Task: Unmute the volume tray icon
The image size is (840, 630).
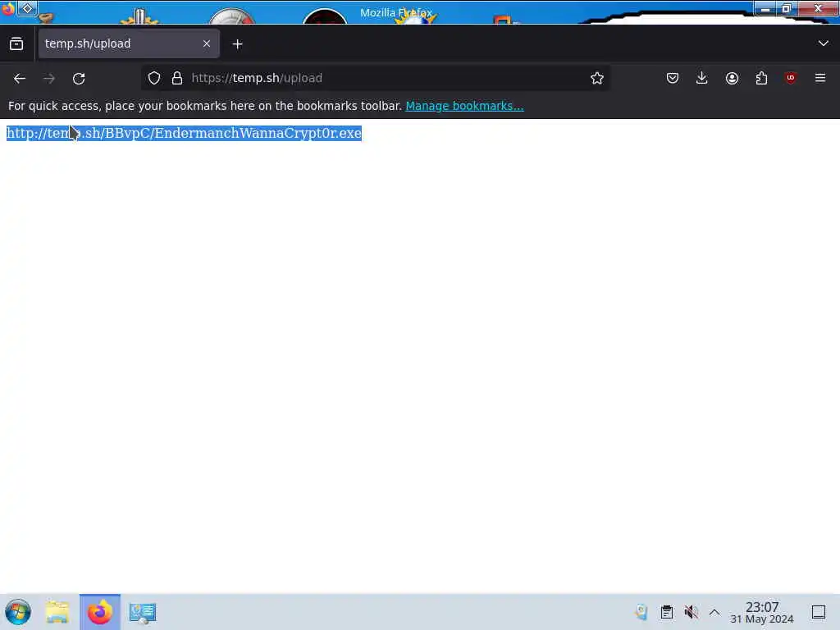Action: coord(691,612)
